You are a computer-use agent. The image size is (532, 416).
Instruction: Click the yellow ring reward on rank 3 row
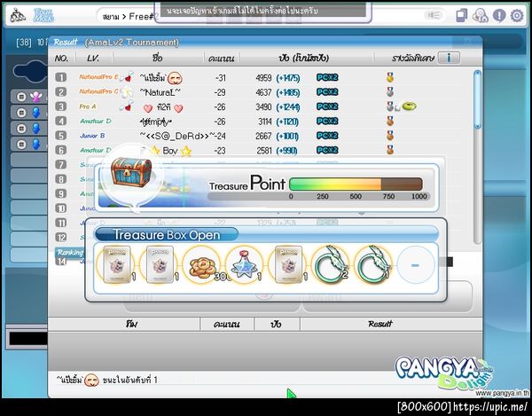click(x=409, y=106)
